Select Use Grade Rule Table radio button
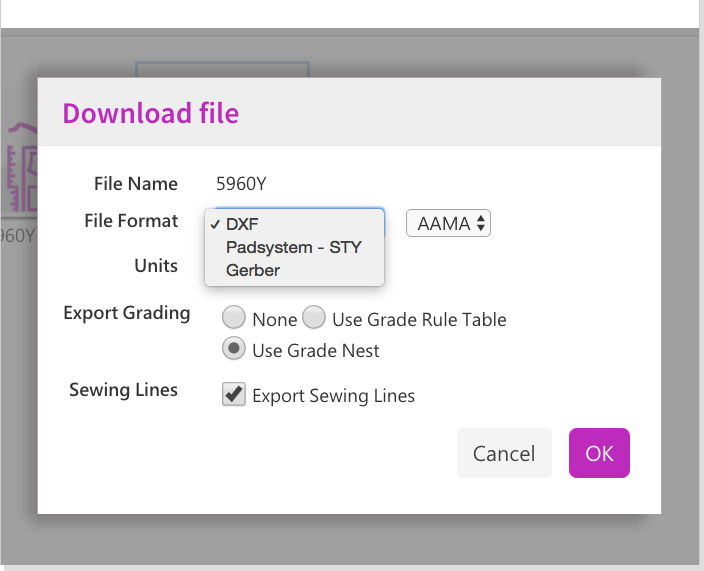The height and width of the screenshot is (571, 704). (x=314, y=319)
